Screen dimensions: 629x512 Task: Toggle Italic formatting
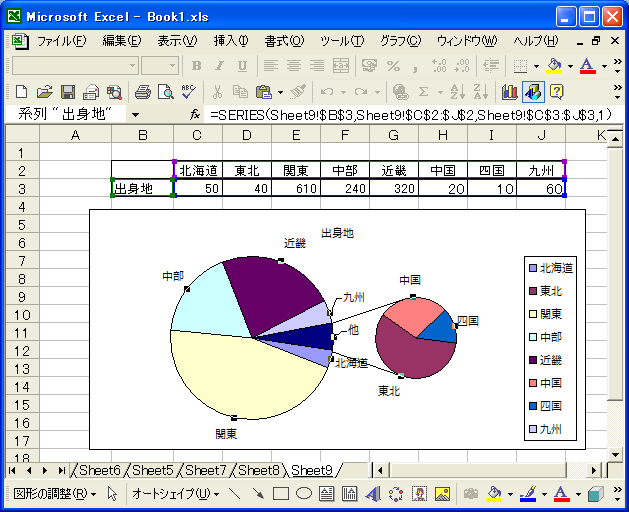219,65
